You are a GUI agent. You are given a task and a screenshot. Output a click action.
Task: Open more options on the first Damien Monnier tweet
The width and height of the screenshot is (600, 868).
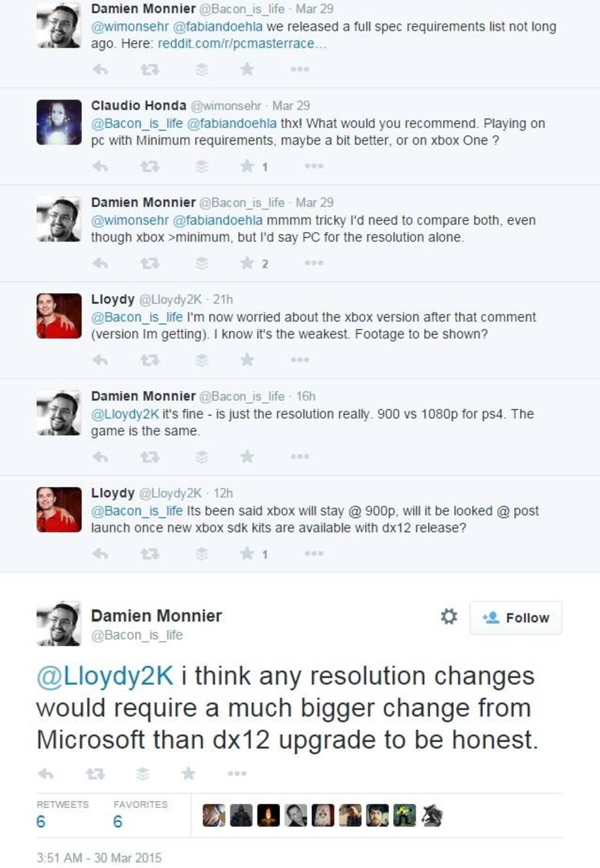(300, 69)
